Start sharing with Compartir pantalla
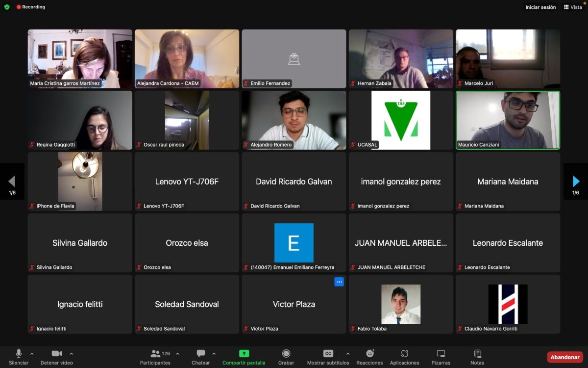588x368 pixels. 244,357
